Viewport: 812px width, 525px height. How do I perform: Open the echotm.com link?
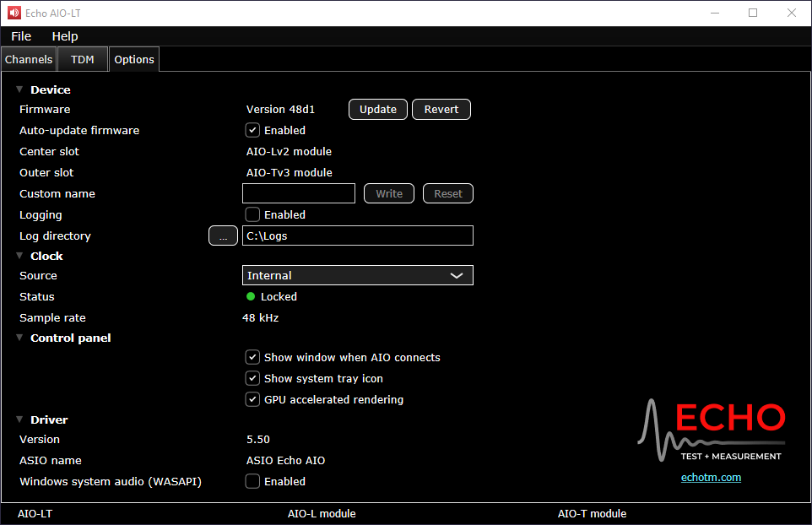click(711, 478)
